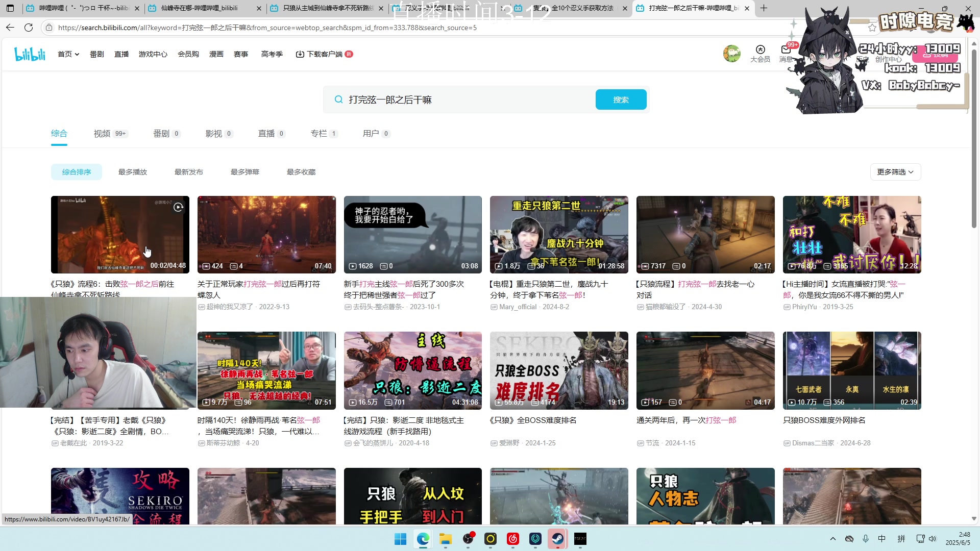Open 漫画 navigation link
The width and height of the screenshot is (980, 551).
(x=216, y=54)
